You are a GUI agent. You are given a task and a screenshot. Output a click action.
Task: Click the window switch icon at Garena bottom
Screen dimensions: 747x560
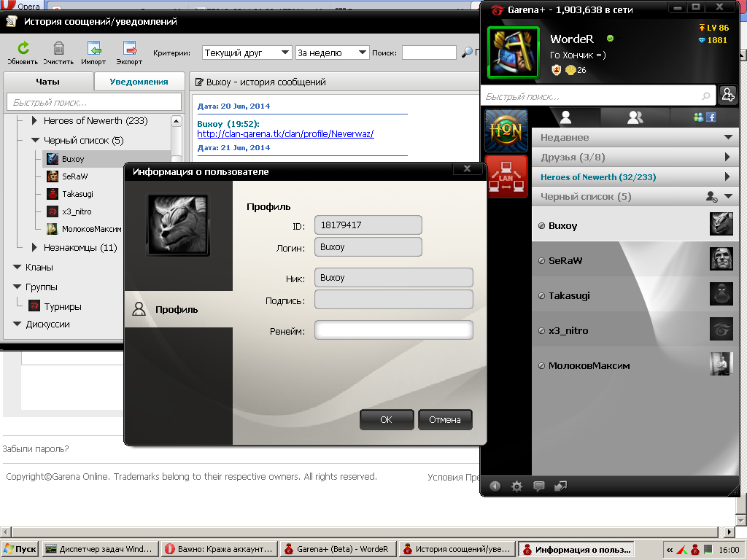point(561,486)
